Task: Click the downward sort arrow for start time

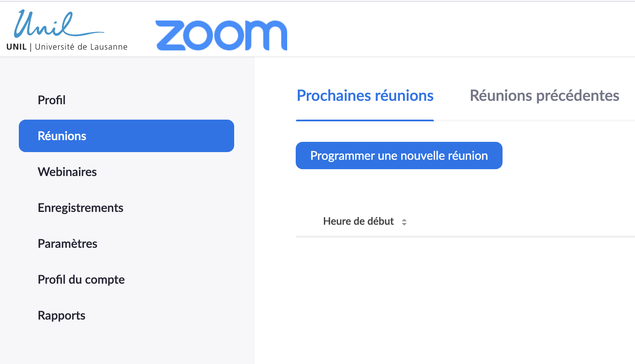Action: click(x=404, y=224)
